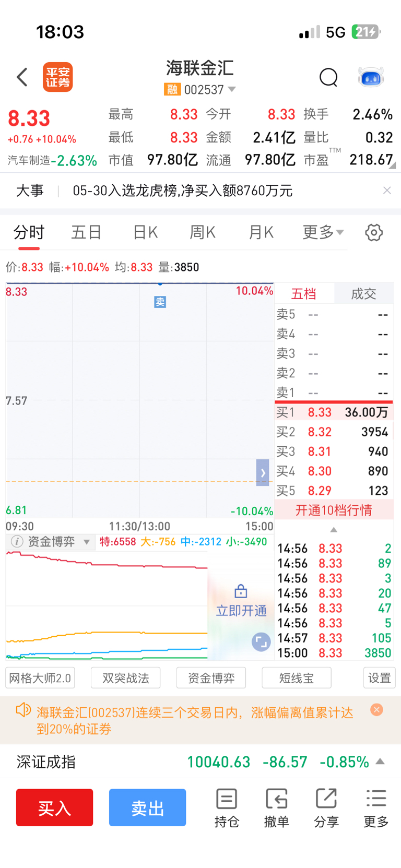
Task: Tap the speaker announcement icon
Action: [23, 710]
